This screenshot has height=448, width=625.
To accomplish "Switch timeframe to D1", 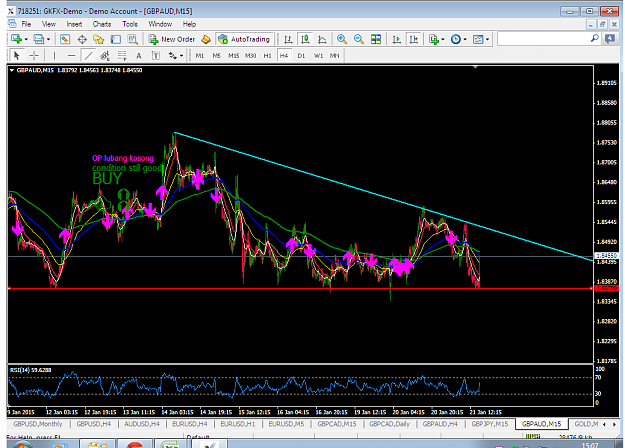I will click(x=301, y=55).
